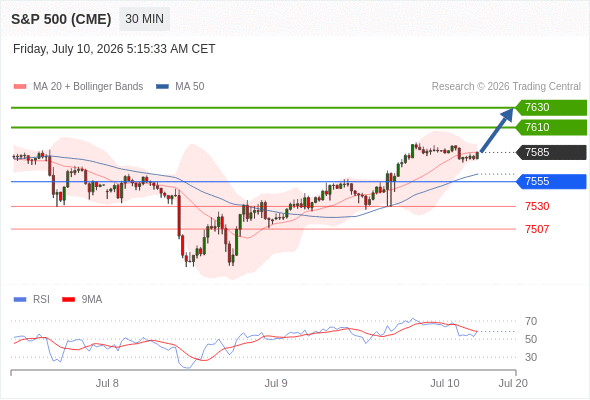Click the red MA 20 legend swatch
The width and height of the screenshot is (590, 400).
20,87
